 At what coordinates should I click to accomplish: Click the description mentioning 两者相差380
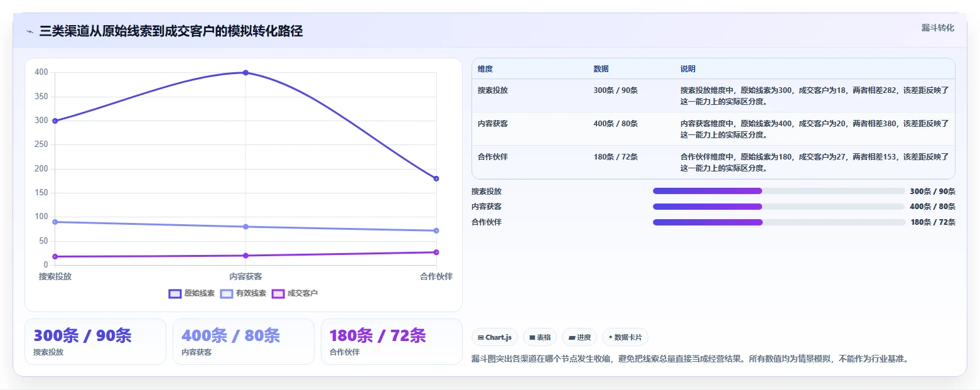click(x=814, y=129)
